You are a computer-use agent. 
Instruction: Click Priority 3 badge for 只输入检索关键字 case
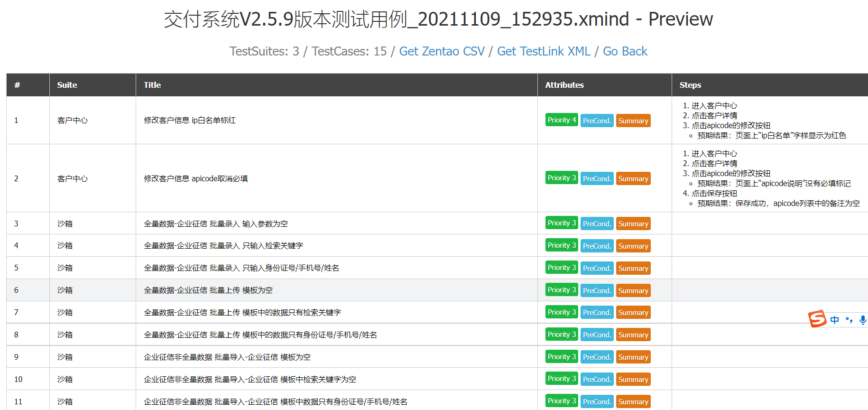click(562, 245)
